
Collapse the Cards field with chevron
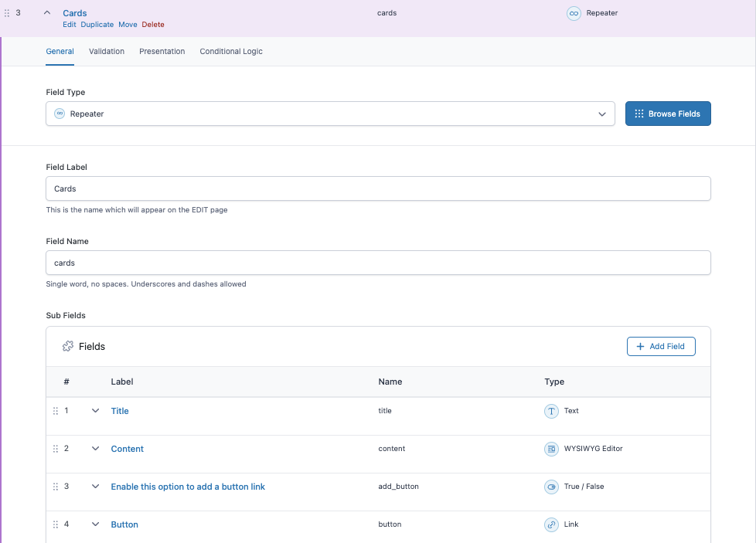coord(47,13)
